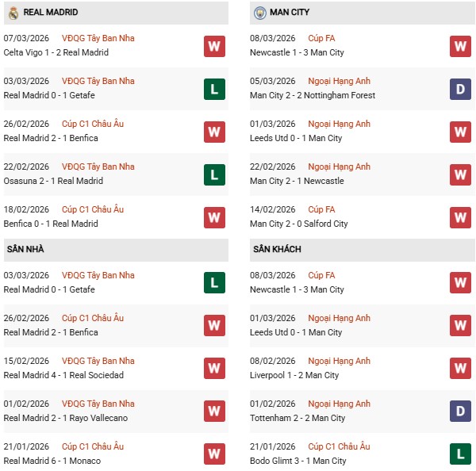Open the MAN CITY section header

290,13
